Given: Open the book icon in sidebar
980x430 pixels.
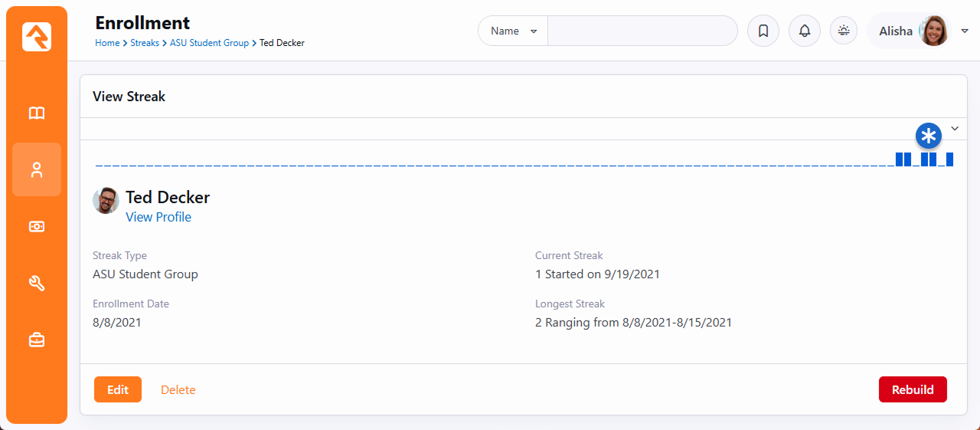Looking at the screenshot, I should 37,113.
